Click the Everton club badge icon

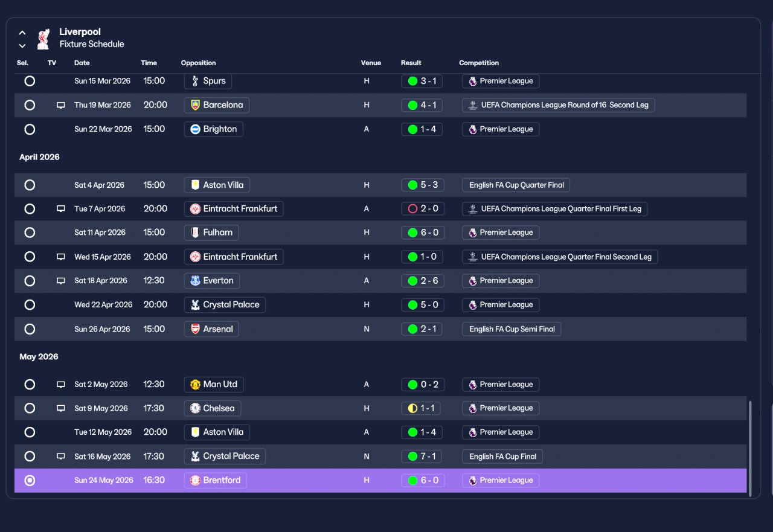pos(195,281)
